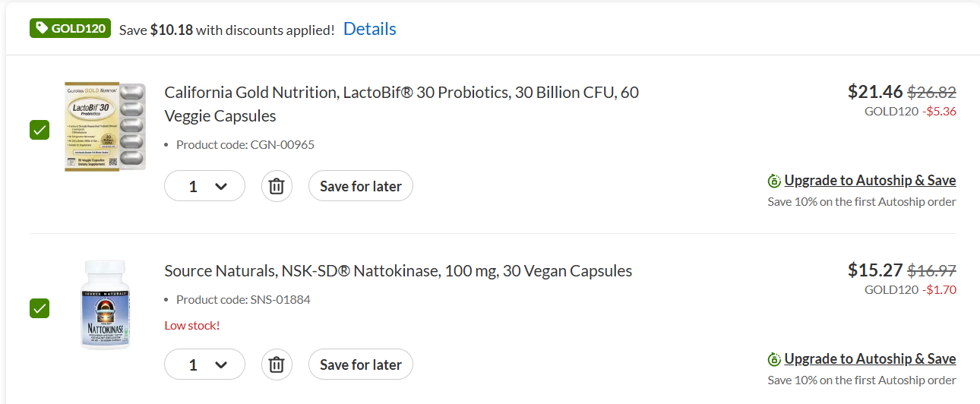The image size is (980, 404).
Task: Remove Nattokinase item using trash icon
Action: (x=277, y=365)
